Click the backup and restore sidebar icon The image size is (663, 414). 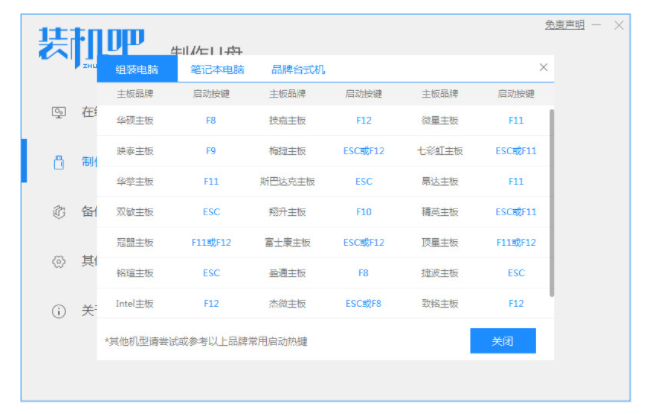(59, 211)
